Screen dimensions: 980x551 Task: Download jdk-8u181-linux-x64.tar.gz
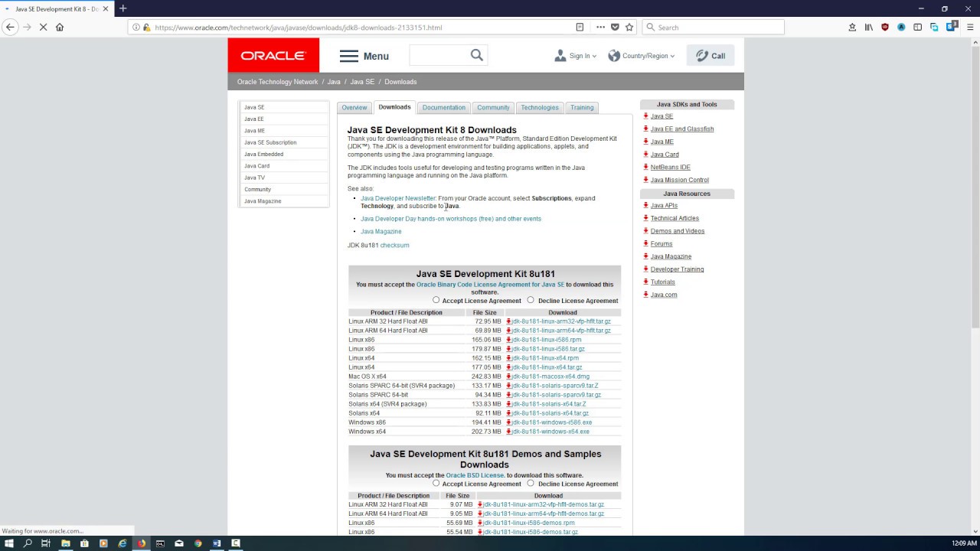click(x=547, y=367)
